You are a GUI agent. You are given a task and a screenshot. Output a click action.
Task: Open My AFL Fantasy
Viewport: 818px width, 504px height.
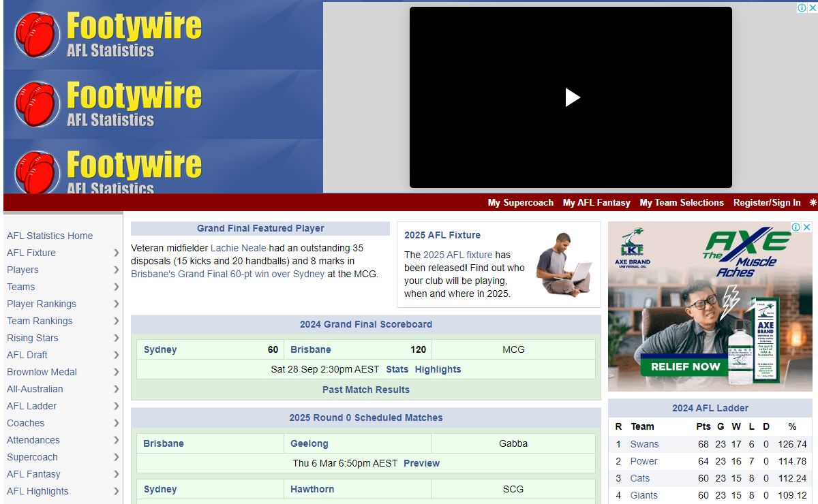(597, 202)
